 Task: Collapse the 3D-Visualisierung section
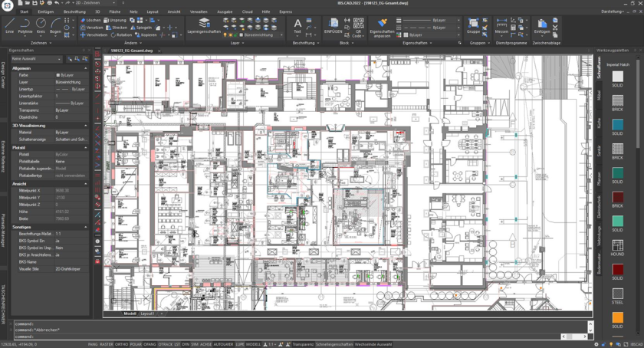click(x=85, y=125)
